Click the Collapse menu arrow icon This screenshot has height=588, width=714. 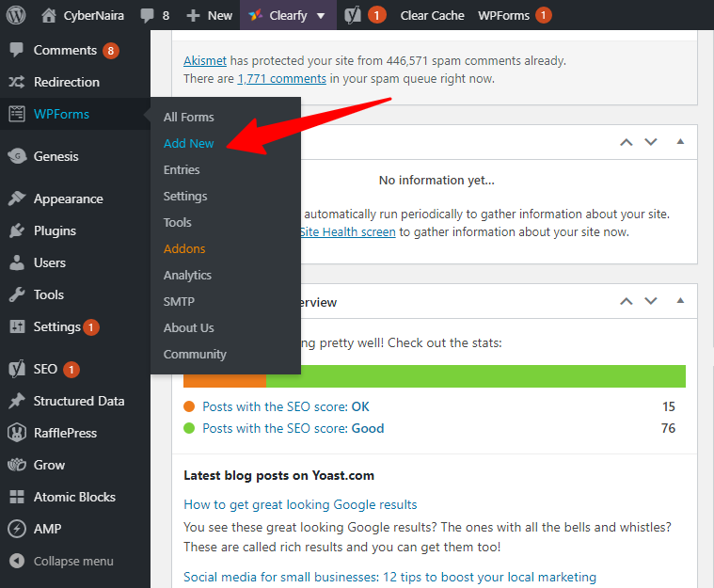17,561
